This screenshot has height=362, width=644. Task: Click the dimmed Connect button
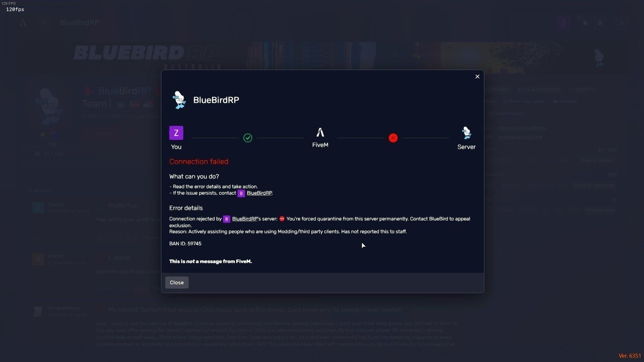pyautogui.click(x=101, y=134)
